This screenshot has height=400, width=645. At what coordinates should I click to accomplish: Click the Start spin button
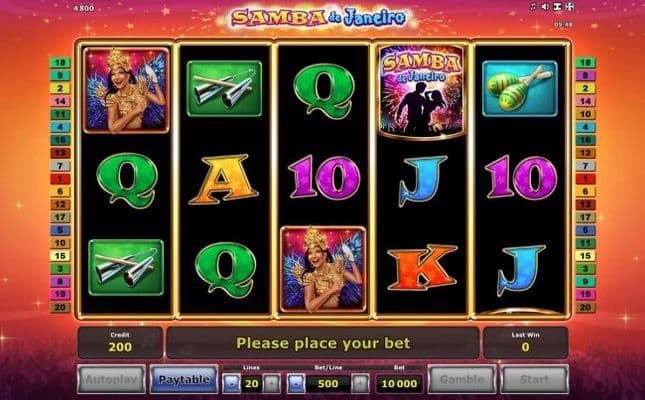[534, 379]
